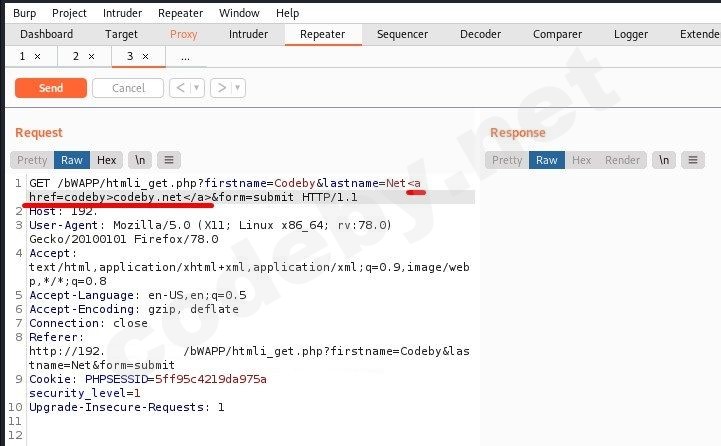The height and width of the screenshot is (446, 721).
Task: Open the Repeater menu in menu bar
Action: pos(180,13)
